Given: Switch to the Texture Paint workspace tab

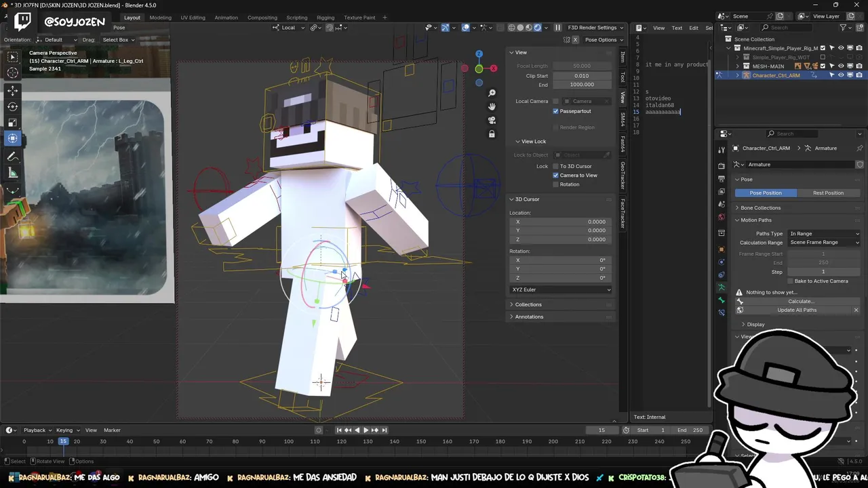Looking at the screenshot, I should pyautogui.click(x=359, y=18).
